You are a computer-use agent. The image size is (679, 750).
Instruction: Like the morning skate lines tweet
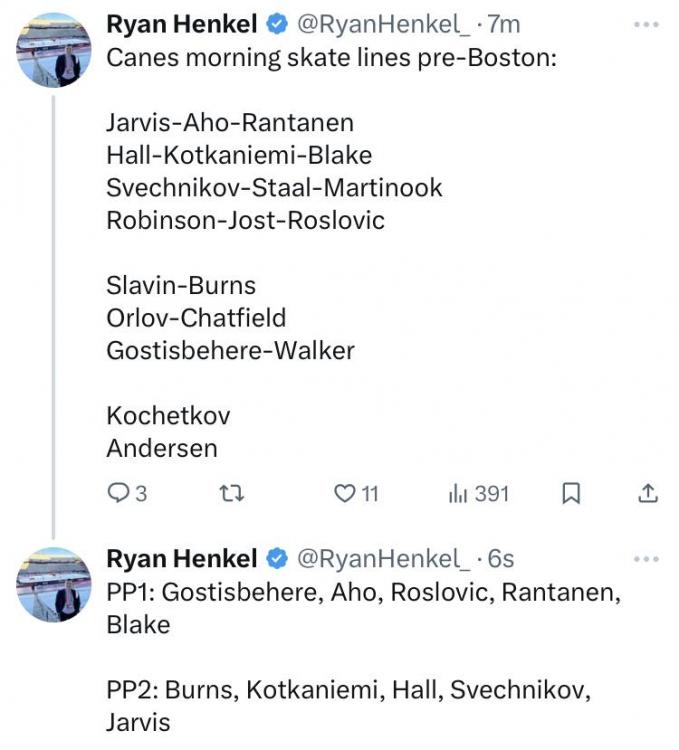pos(345,493)
